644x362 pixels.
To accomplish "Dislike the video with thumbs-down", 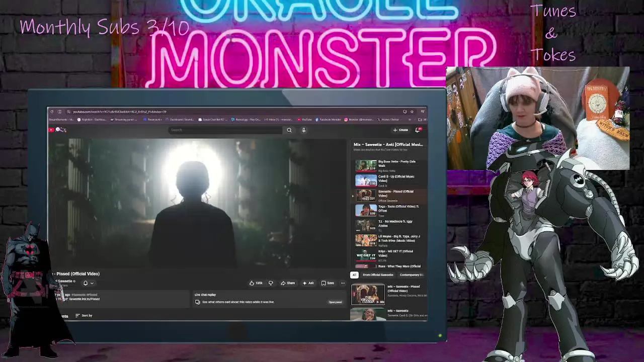I will click(x=271, y=283).
